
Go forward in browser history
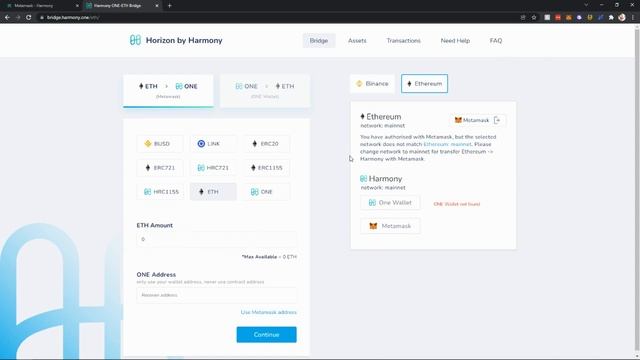18,18
